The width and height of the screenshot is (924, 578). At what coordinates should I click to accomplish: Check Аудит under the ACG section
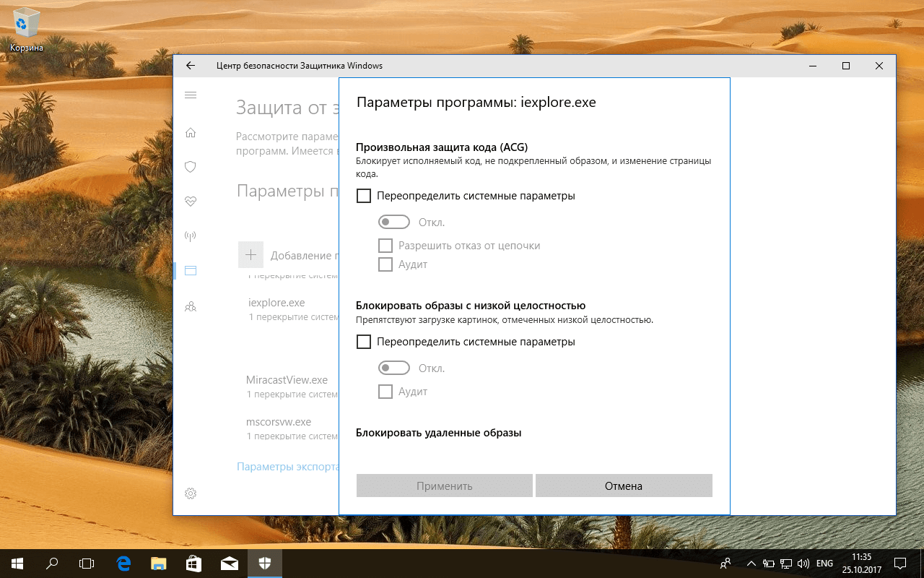pos(385,264)
